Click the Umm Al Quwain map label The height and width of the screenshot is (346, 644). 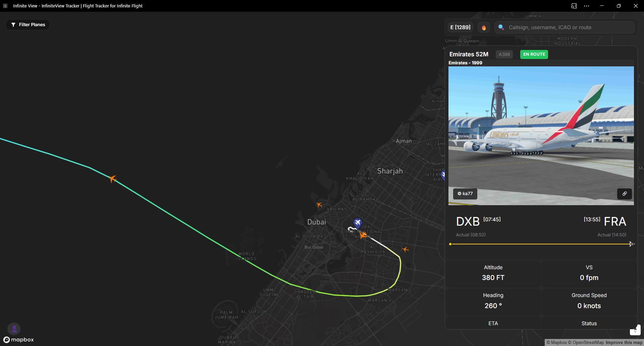coord(462,41)
